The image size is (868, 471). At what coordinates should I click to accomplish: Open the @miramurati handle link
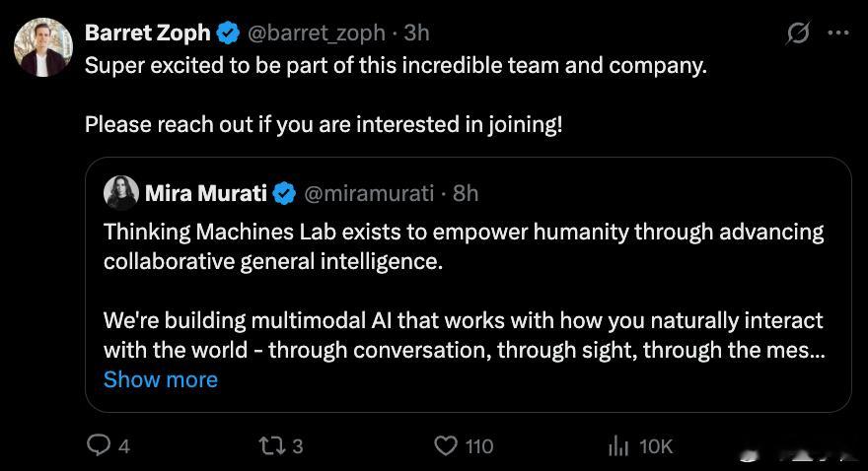click(x=369, y=193)
